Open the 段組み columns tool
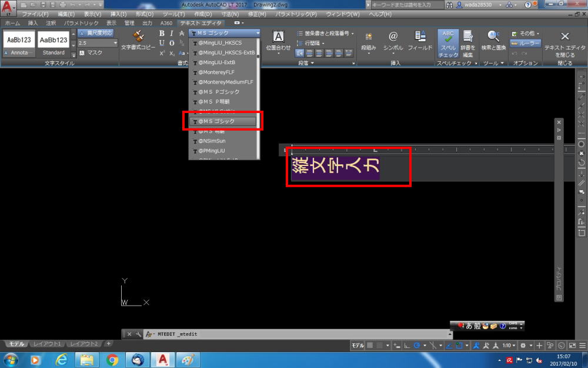Image resolution: width=588 pixels, height=368 pixels. (x=368, y=42)
